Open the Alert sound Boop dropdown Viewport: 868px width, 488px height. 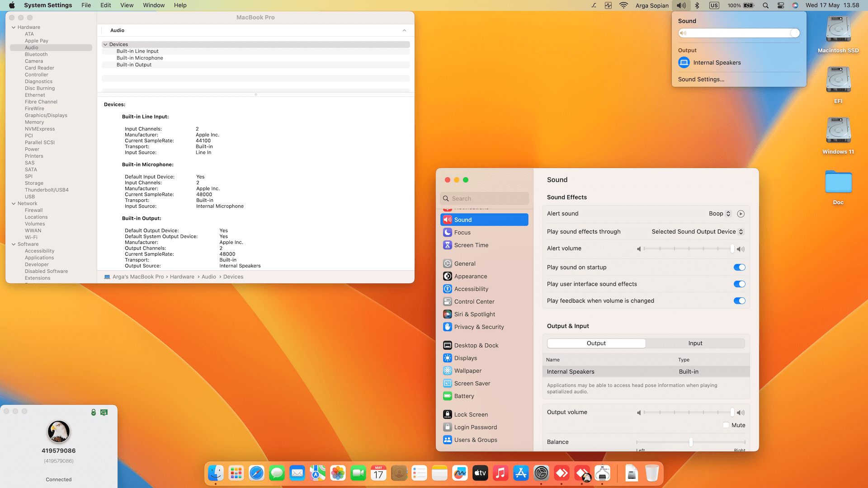(719, 214)
